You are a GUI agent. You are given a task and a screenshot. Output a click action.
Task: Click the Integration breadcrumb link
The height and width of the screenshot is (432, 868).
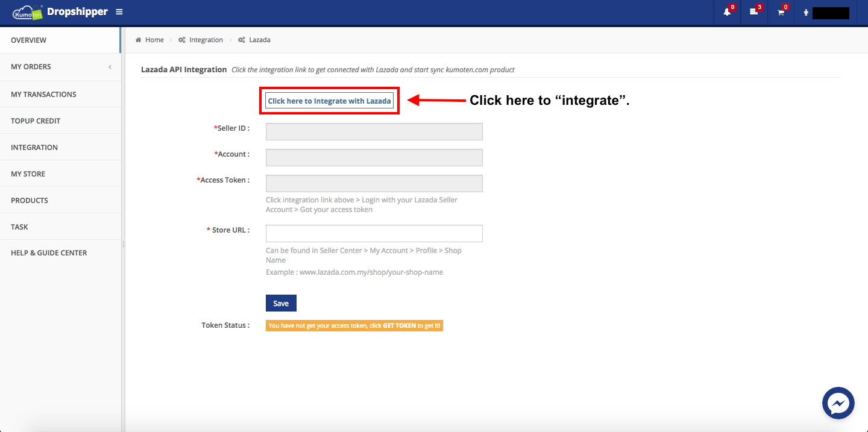click(206, 40)
